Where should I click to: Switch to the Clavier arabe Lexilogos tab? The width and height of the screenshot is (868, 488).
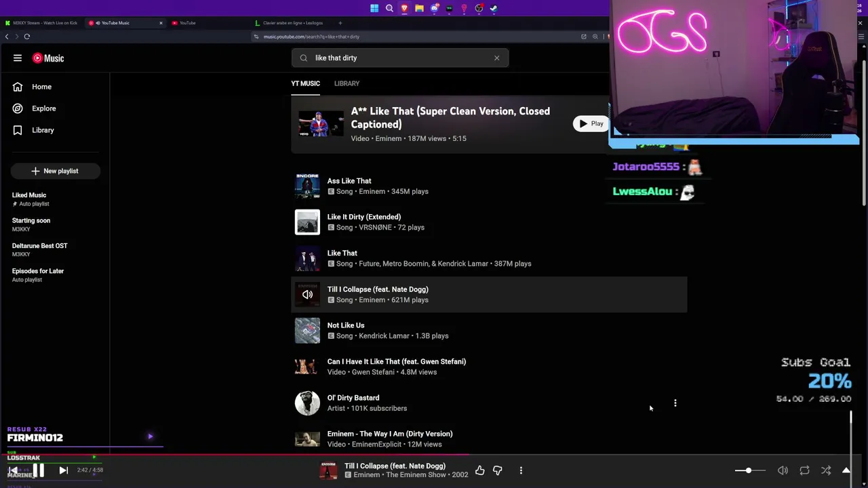(292, 23)
